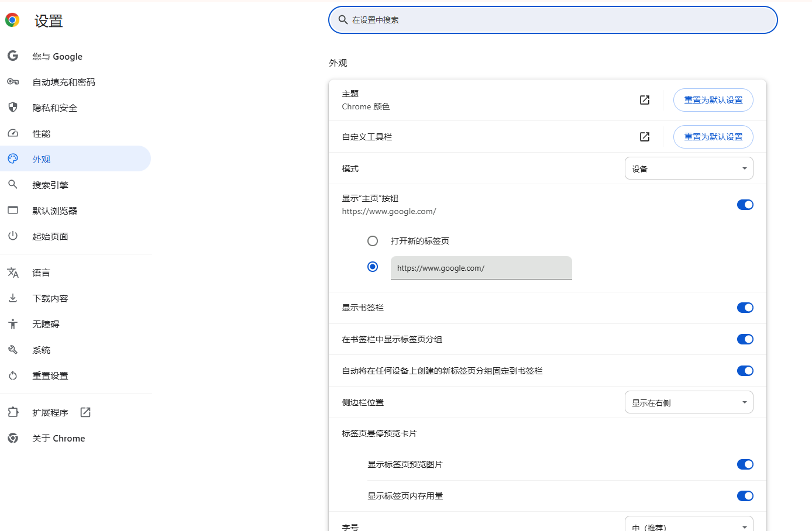Switch to 性能 settings
The height and width of the screenshot is (531, 812).
75,133
